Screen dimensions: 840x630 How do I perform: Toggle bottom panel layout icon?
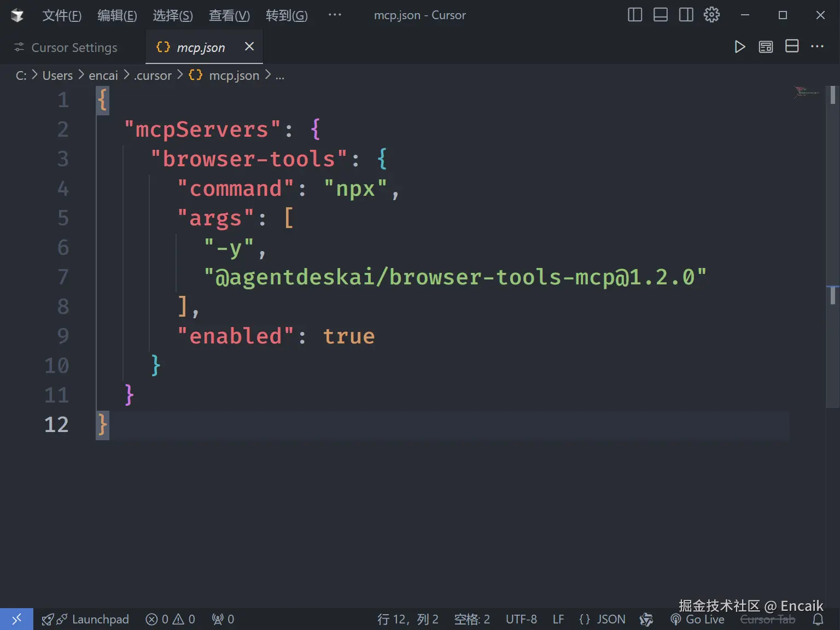[x=661, y=15]
